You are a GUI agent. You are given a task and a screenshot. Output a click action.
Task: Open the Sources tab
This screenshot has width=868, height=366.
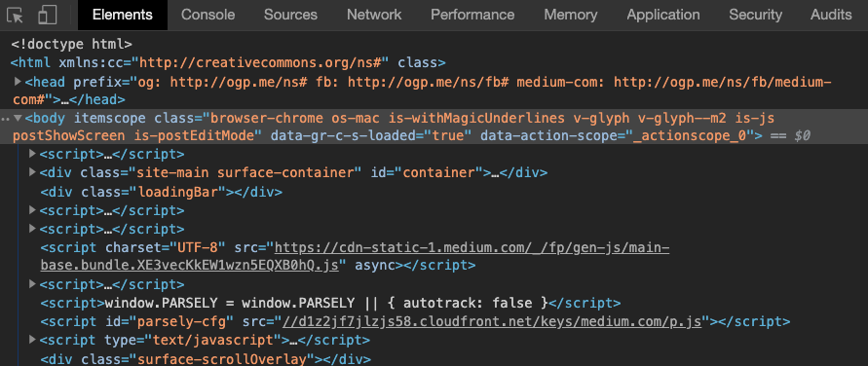click(x=290, y=15)
